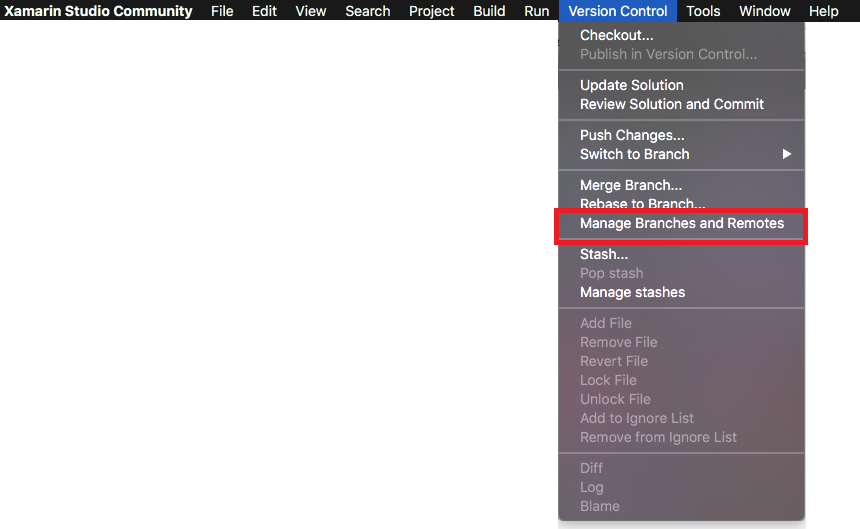The width and height of the screenshot is (860, 529).
Task: Open the File menu
Action: 222,11
